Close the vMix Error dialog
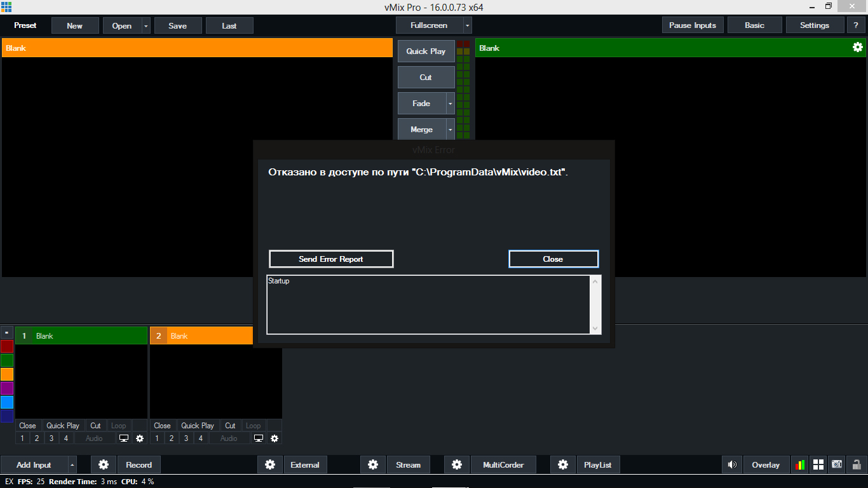This screenshot has width=868, height=488. click(x=553, y=259)
